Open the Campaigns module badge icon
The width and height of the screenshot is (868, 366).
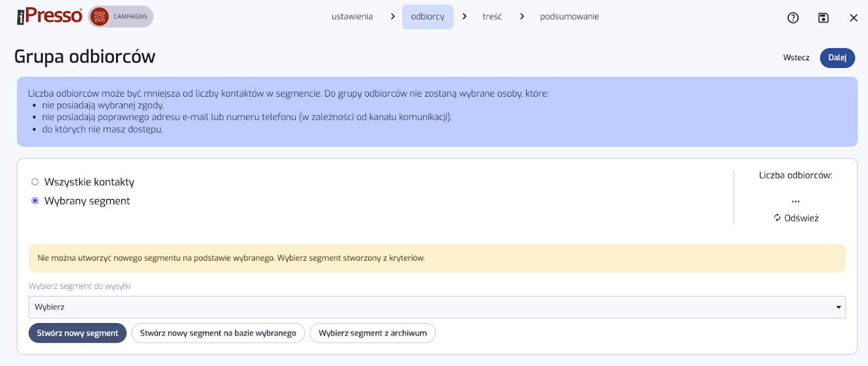(x=100, y=17)
